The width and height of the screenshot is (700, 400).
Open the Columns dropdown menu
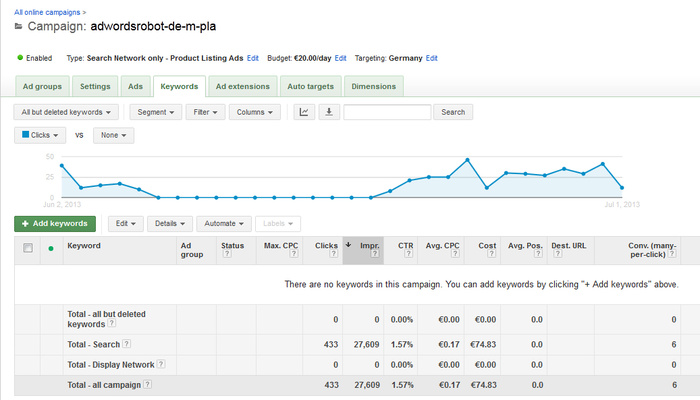tap(257, 112)
